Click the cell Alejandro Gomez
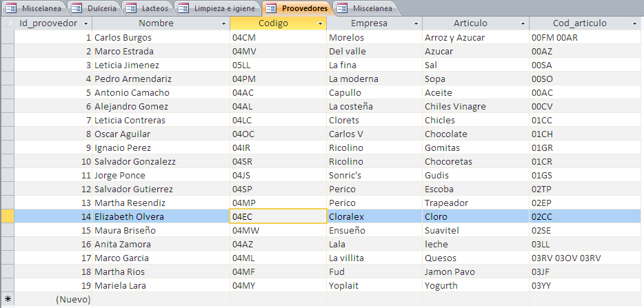 click(161, 106)
